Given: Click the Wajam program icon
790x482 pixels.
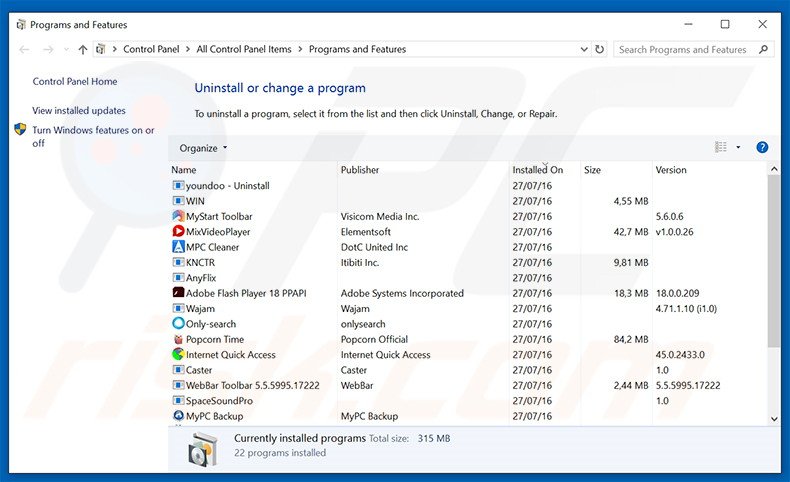Looking at the screenshot, I should point(178,308).
